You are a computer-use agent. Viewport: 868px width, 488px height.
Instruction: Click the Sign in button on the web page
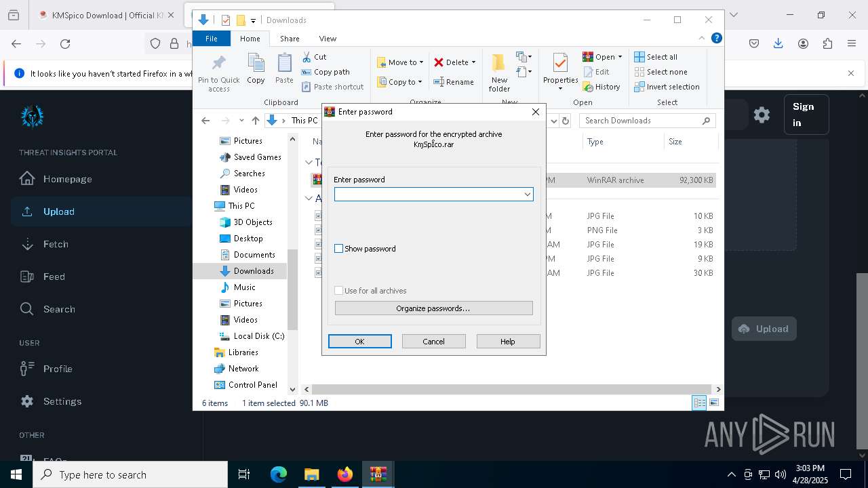pyautogui.click(x=806, y=115)
